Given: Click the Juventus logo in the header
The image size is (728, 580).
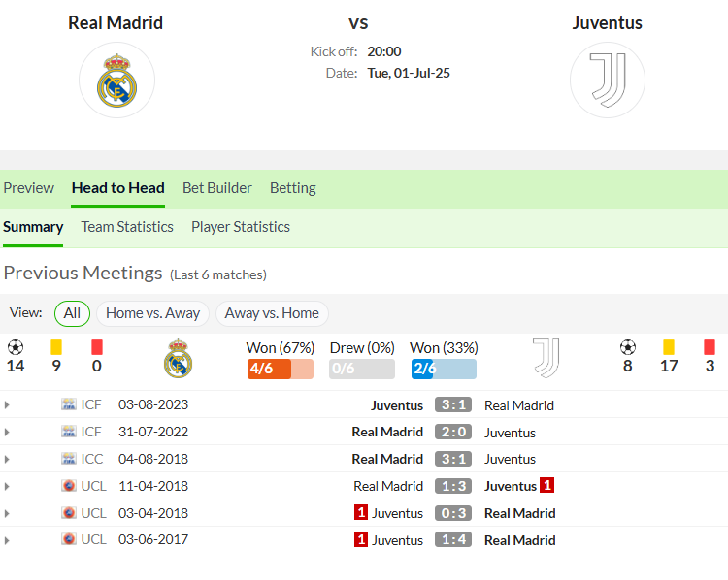Looking at the screenshot, I should click(x=608, y=81).
